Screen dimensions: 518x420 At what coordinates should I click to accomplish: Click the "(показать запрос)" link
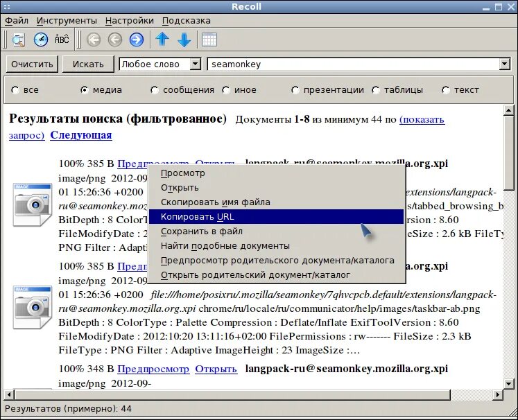pos(422,119)
